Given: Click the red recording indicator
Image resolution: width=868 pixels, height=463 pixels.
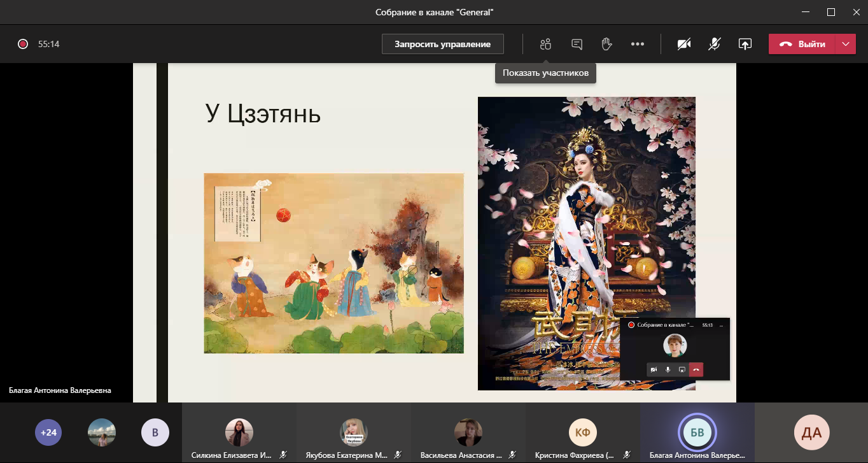Looking at the screenshot, I should click(x=23, y=44).
